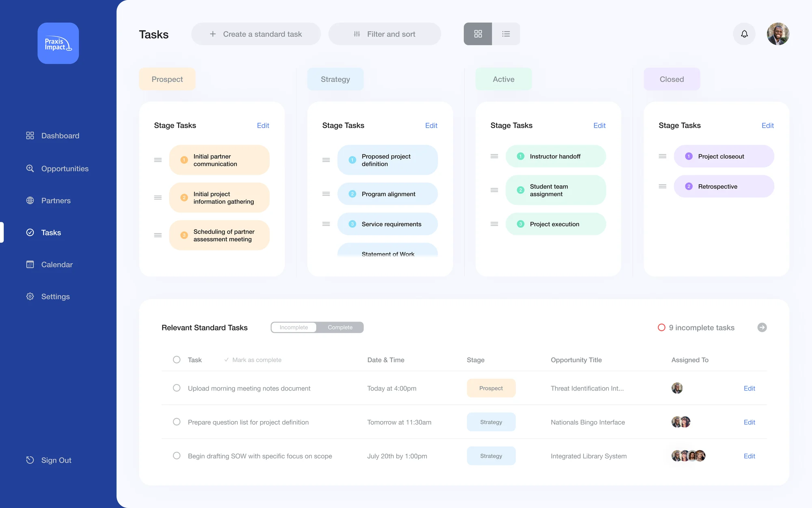812x508 pixels.
Task: Open Filter and sort
Action: (384, 34)
